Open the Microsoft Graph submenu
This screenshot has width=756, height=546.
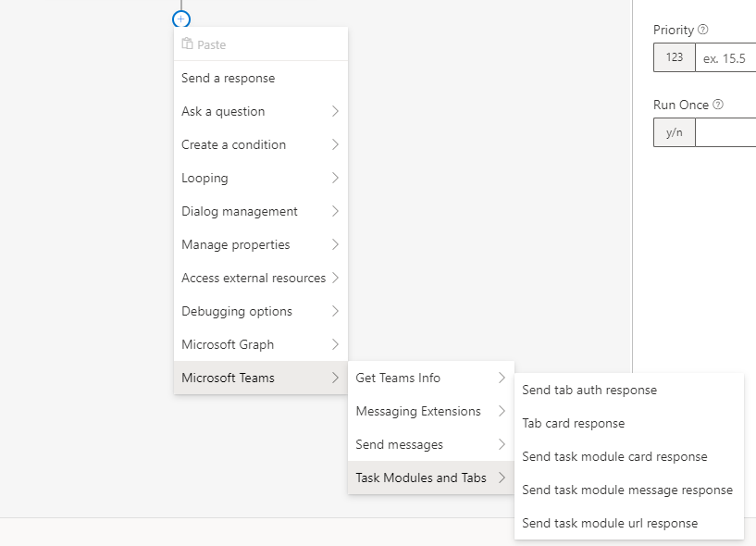[261, 344]
